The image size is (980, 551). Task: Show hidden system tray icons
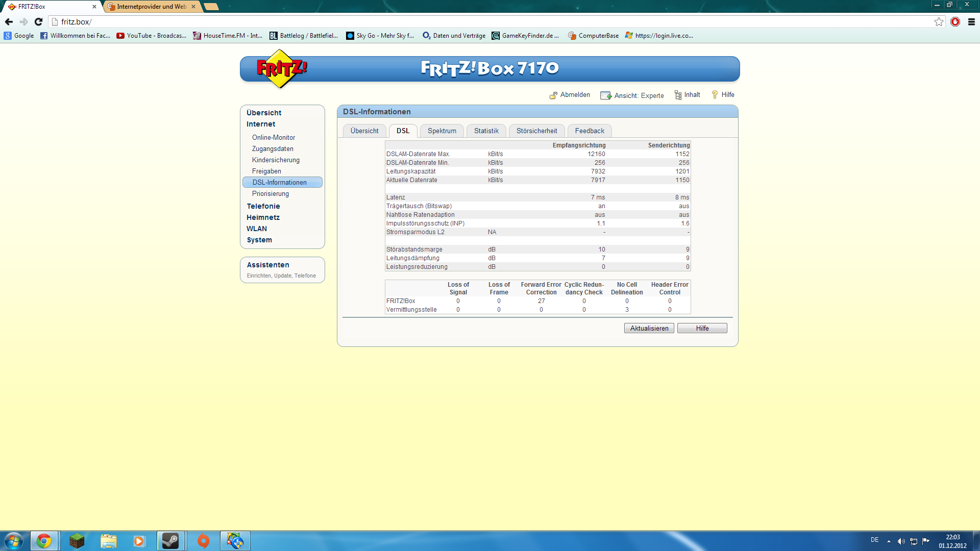click(x=889, y=541)
